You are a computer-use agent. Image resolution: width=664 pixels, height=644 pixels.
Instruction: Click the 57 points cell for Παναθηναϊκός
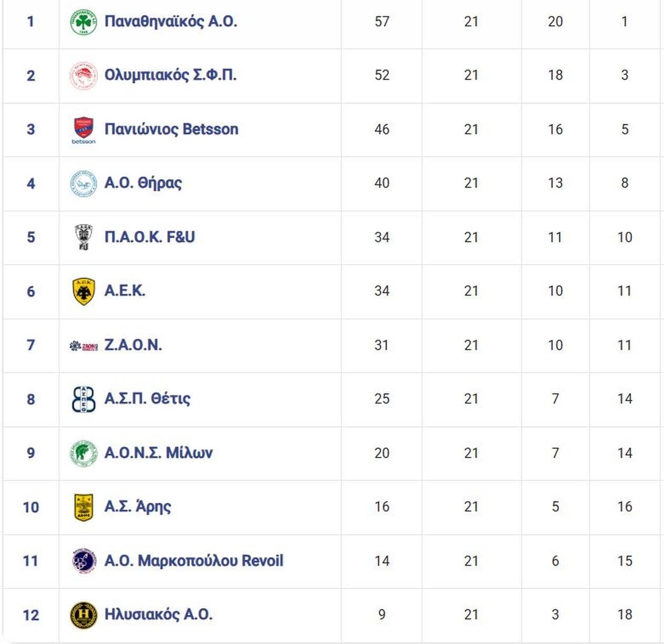382,22
